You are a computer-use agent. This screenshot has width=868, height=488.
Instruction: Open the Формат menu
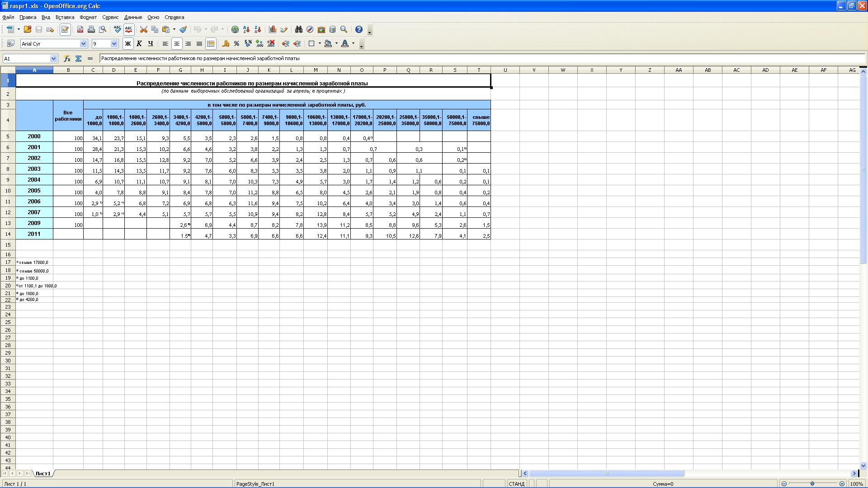point(88,17)
